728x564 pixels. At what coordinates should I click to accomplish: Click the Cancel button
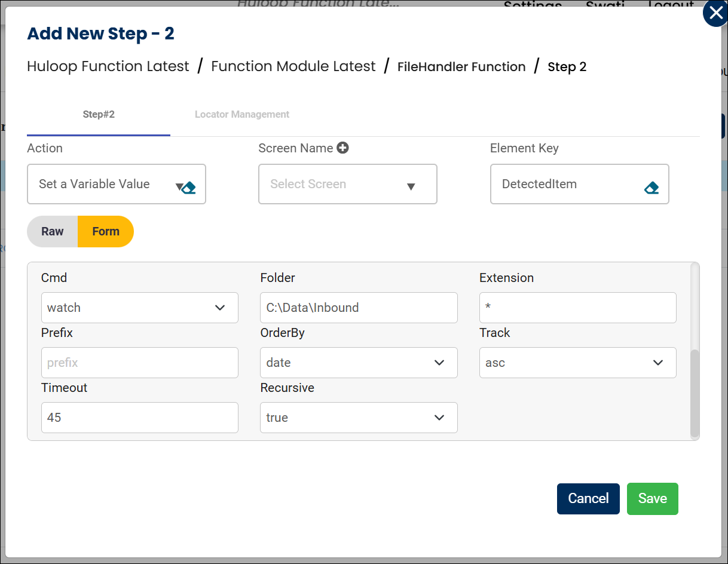click(x=588, y=498)
